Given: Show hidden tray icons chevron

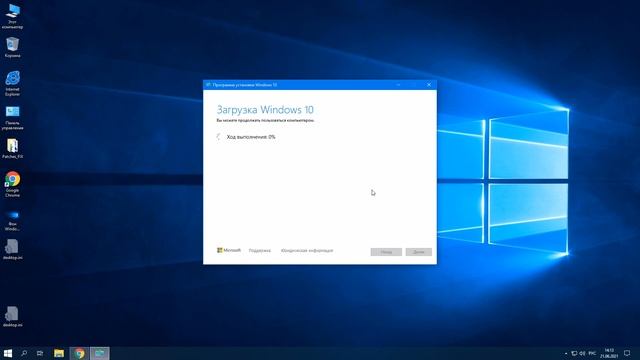Looking at the screenshot, I should (x=566, y=353).
